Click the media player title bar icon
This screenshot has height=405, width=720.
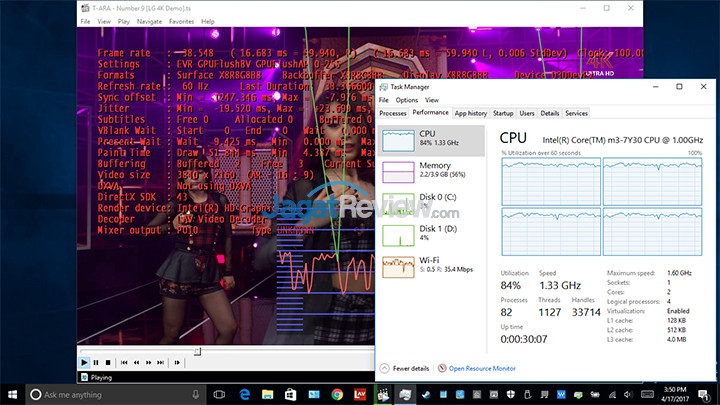click(x=85, y=8)
